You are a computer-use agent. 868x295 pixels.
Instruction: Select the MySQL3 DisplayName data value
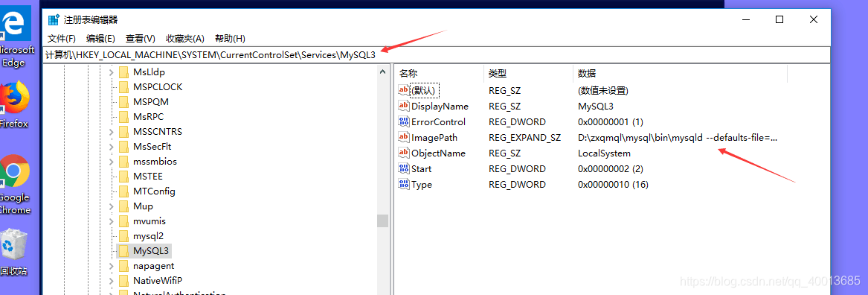(596, 107)
